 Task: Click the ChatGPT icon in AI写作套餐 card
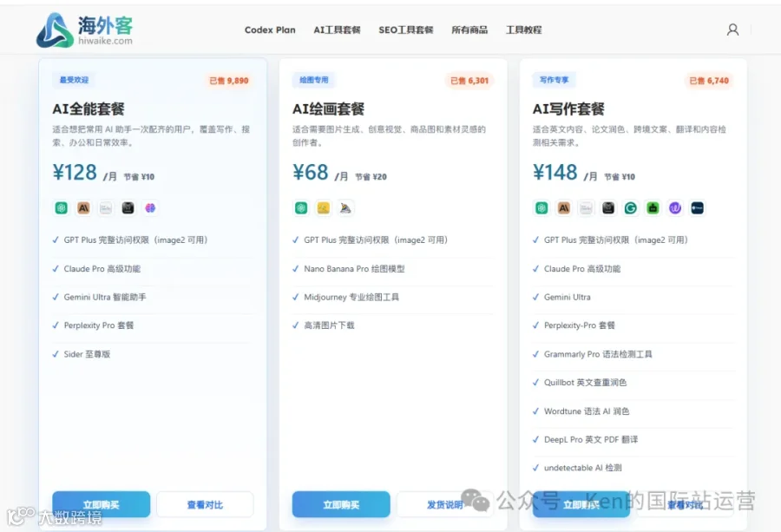pyautogui.click(x=541, y=207)
